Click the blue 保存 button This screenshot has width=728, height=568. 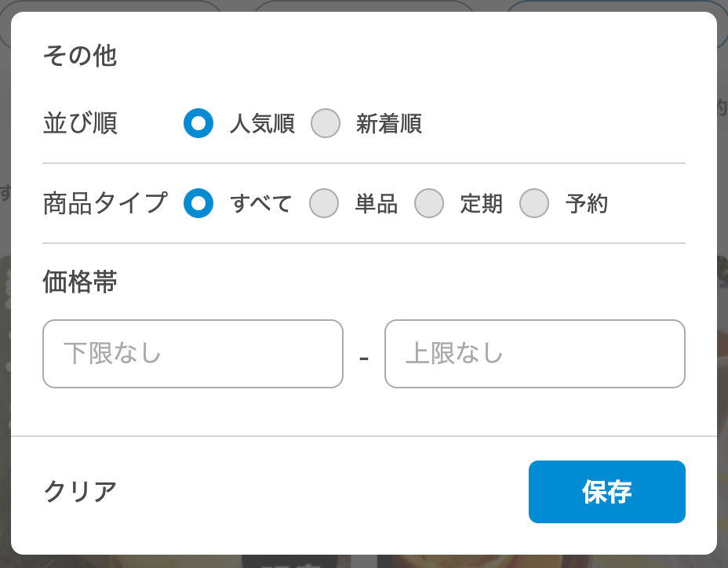pyautogui.click(x=607, y=492)
